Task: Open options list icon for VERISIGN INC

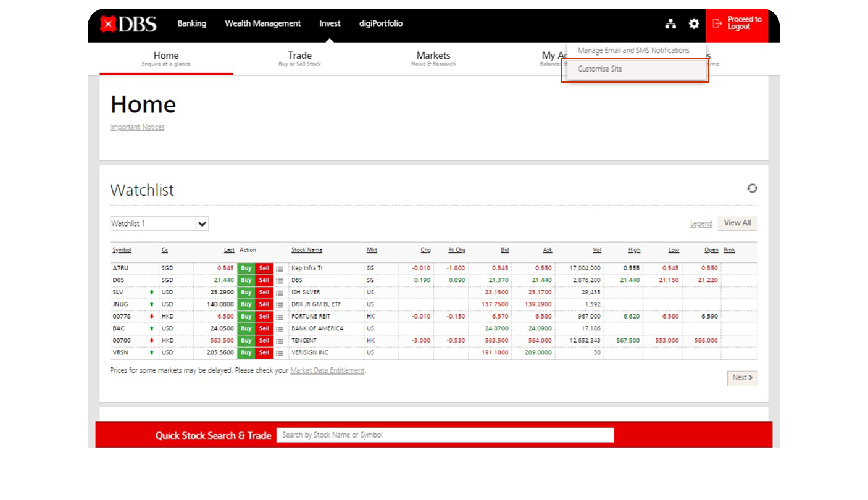Action: click(x=280, y=352)
